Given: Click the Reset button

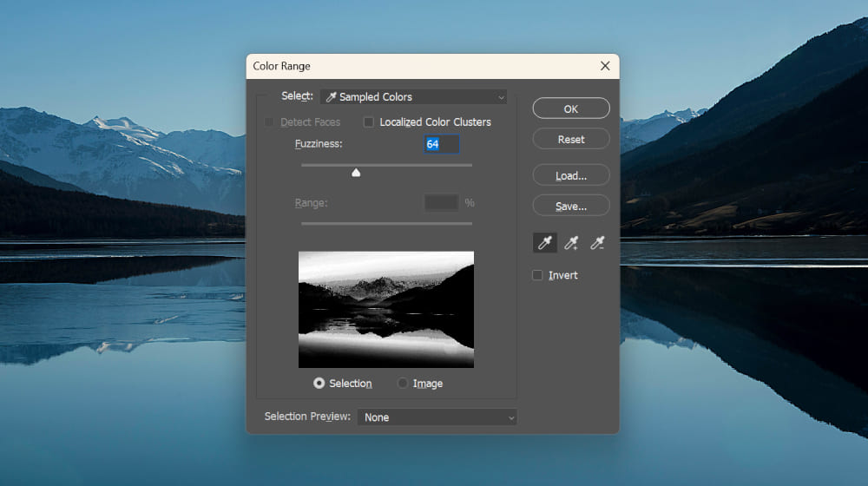Looking at the screenshot, I should pos(570,139).
